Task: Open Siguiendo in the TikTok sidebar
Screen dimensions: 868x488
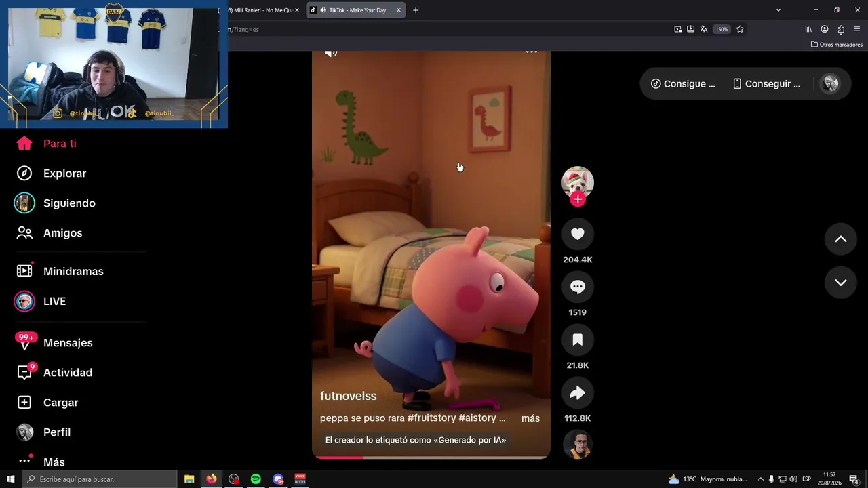Action: coord(55,203)
